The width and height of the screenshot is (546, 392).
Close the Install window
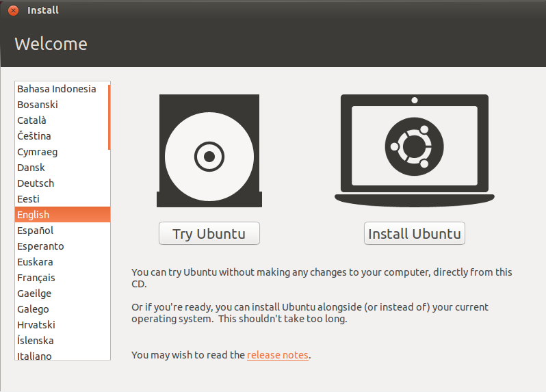pos(13,10)
